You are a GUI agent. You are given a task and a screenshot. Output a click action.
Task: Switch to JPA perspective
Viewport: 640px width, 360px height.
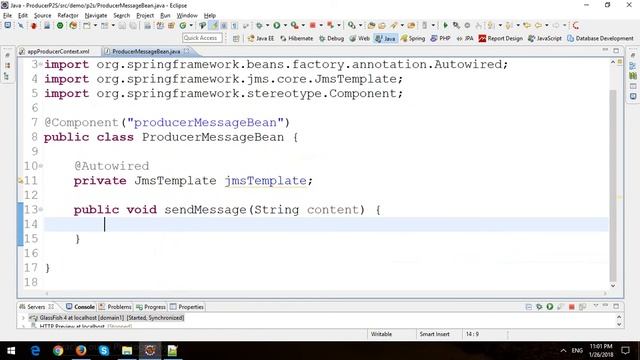click(465, 38)
